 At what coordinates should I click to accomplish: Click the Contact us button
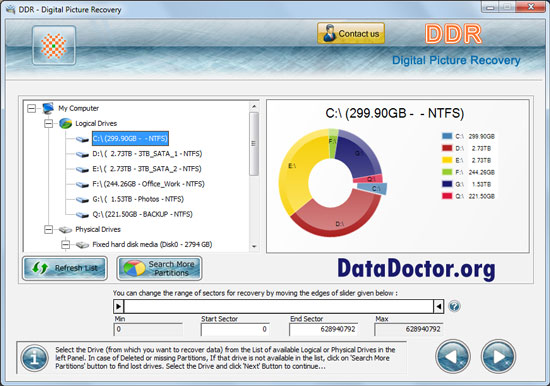(351, 33)
